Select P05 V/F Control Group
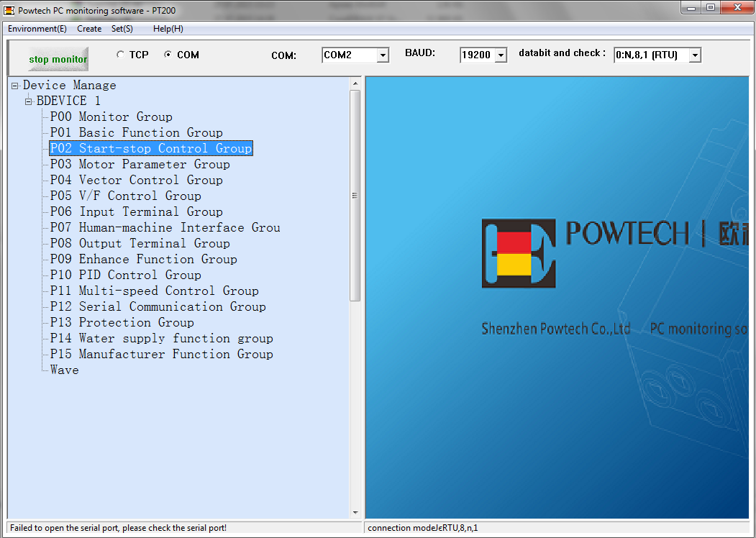 click(x=125, y=196)
